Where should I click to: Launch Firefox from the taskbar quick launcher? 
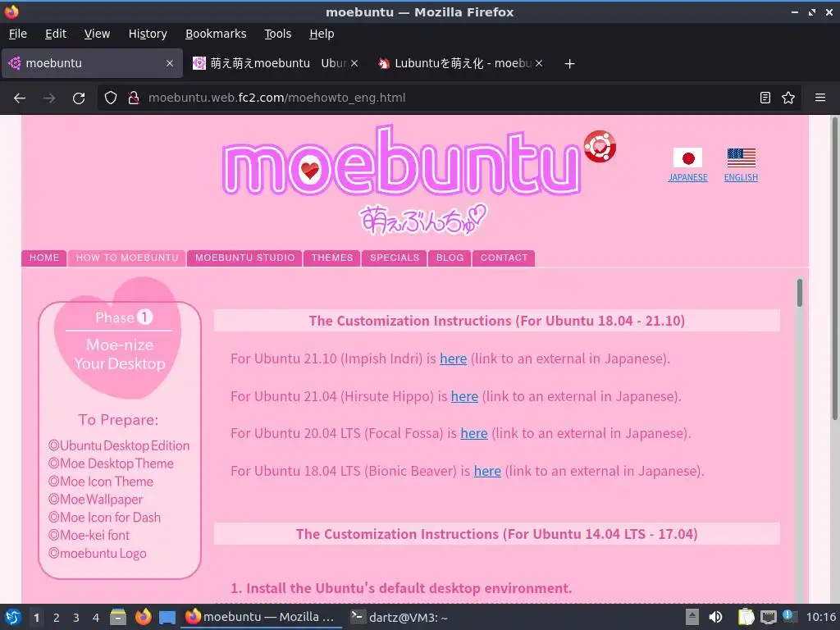pos(143,617)
